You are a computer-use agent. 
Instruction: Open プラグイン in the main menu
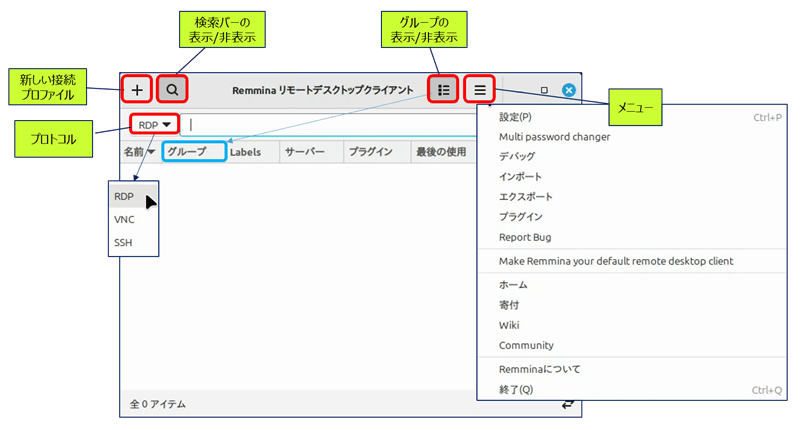coord(632,217)
